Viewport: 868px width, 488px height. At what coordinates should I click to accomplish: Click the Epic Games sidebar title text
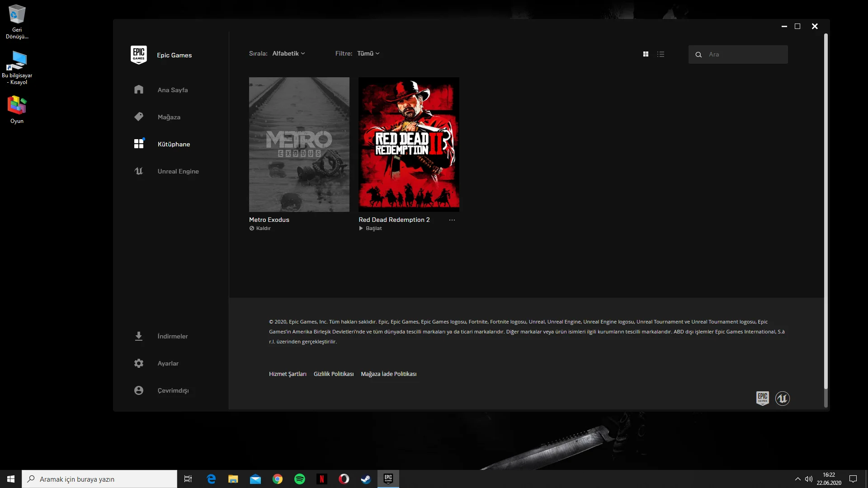tap(175, 55)
